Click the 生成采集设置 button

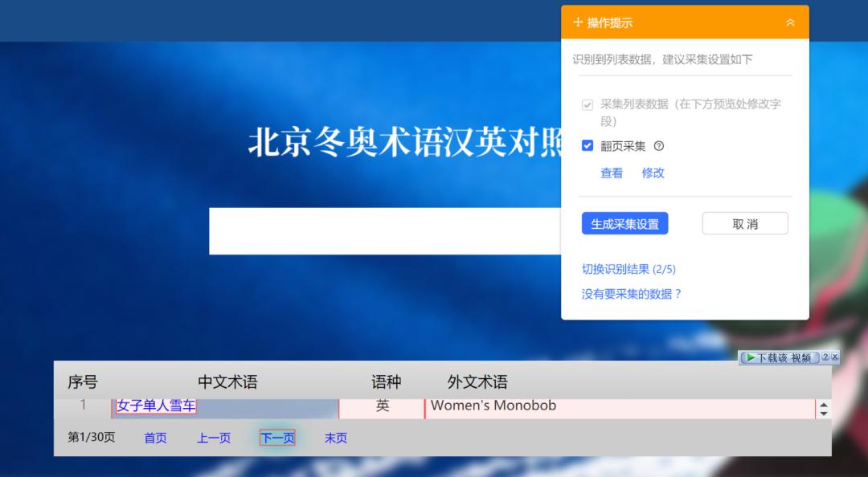[625, 223]
